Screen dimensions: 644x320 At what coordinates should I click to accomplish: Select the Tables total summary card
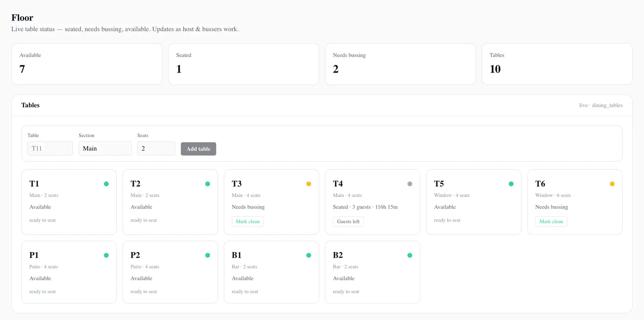[x=557, y=64]
